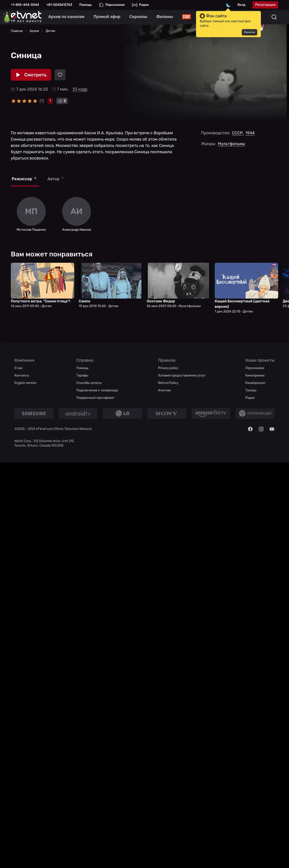Open the Instagram icon in footer
The width and height of the screenshot is (289, 868).
point(261,429)
